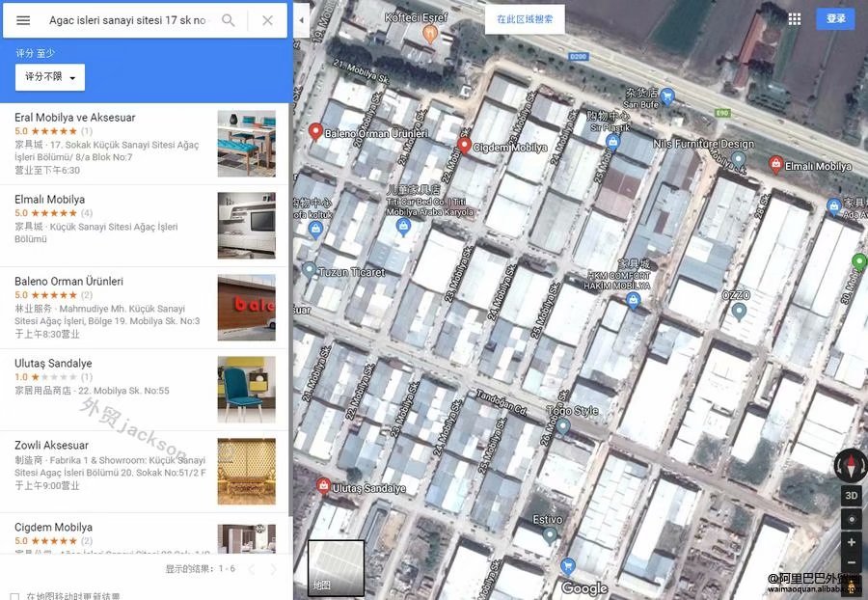Click Ulutaş Sandalye teal chair thumbnail
This screenshot has width=868, height=600.
click(x=246, y=390)
